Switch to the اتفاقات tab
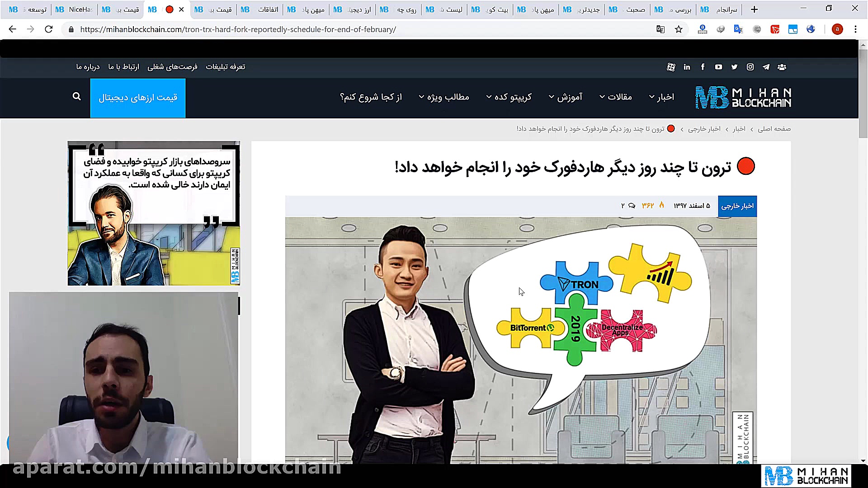 (x=260, y=9)
